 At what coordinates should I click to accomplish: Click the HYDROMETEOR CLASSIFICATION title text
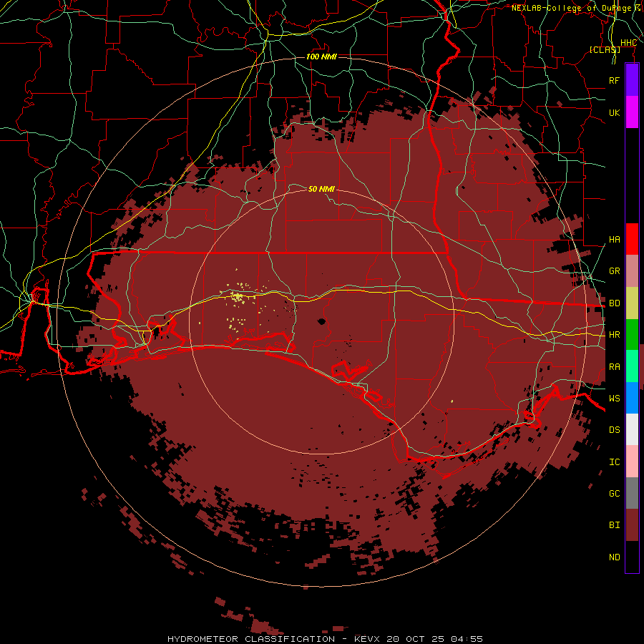[251, 639]
